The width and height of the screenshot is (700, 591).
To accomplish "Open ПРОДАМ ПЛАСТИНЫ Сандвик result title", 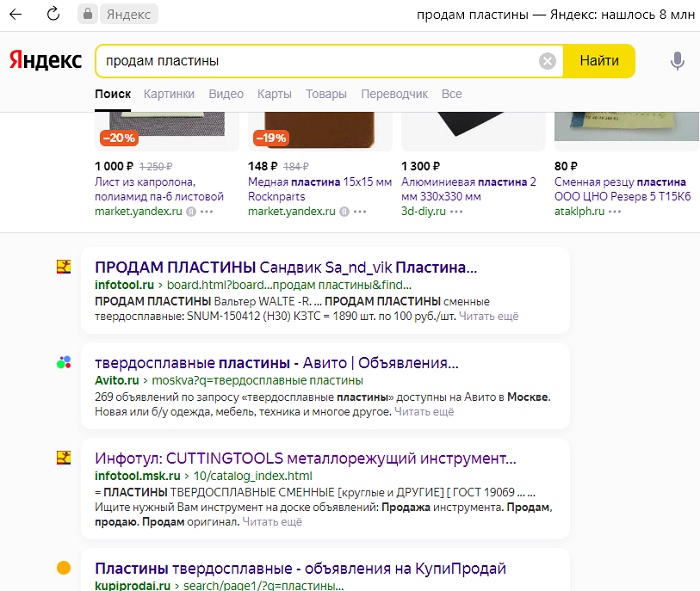I will click(x=286, y=267).
